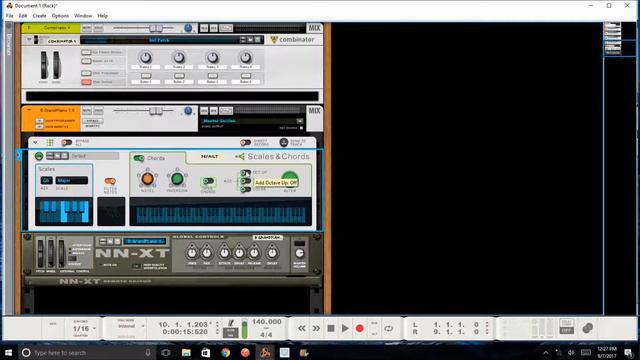The height and width of the screenshot is (360, 640).
Task: Fold the Grand Piano mix channel arrow
Action: click(x=29, y=110)
